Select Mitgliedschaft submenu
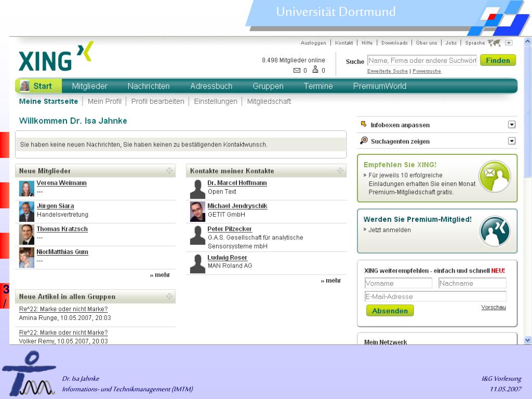 (x=269, y=101)
